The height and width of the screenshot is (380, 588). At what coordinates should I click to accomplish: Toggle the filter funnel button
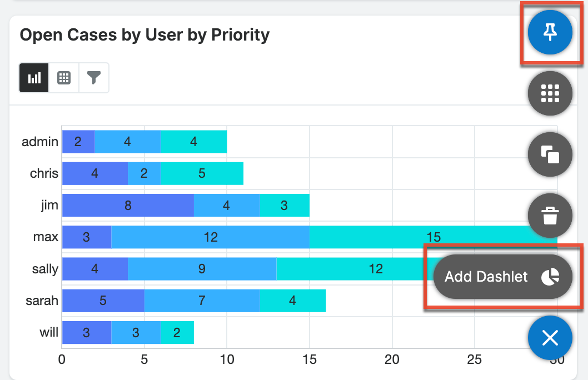(x=94, y=78)
